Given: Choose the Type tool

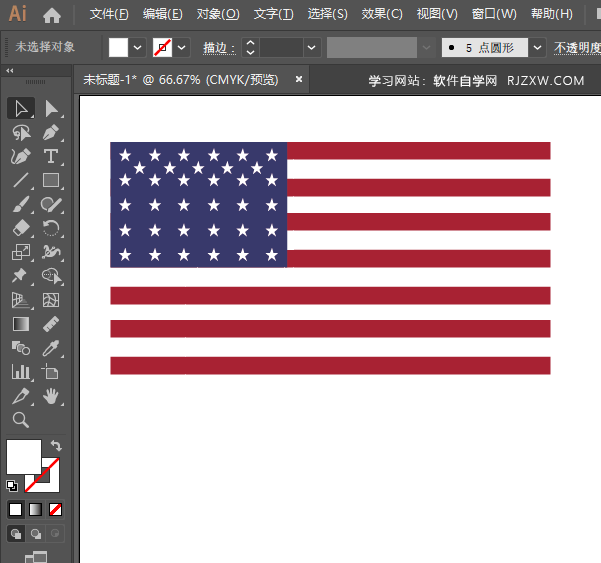Looking at the screenshot, I should pyautogui.click(x=51, y=156).
